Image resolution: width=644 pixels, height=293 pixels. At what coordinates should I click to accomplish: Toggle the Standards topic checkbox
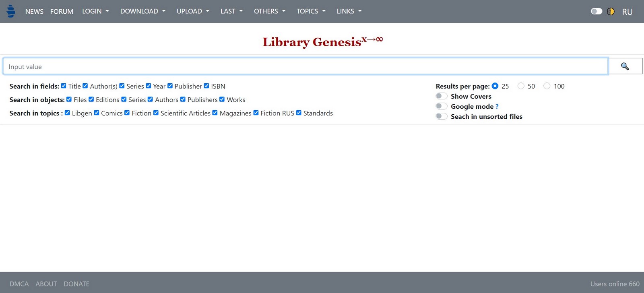(x=299, y=113)
